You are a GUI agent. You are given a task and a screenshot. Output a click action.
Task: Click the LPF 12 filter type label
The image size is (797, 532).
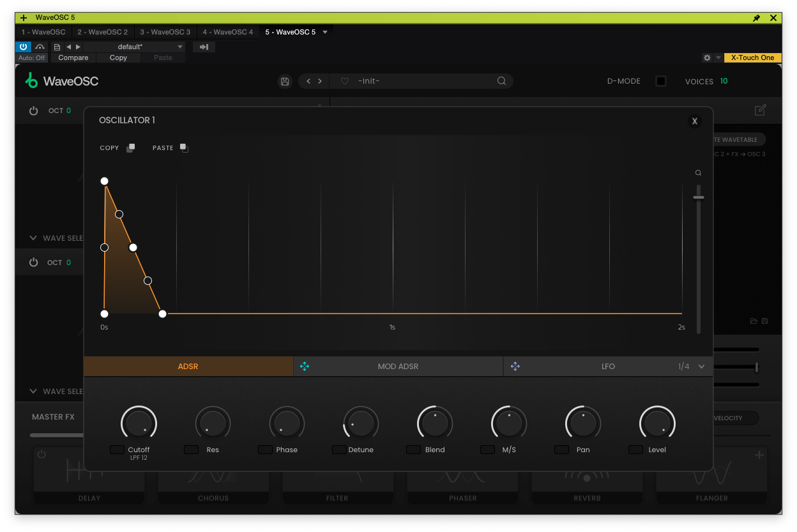[139, 458]
